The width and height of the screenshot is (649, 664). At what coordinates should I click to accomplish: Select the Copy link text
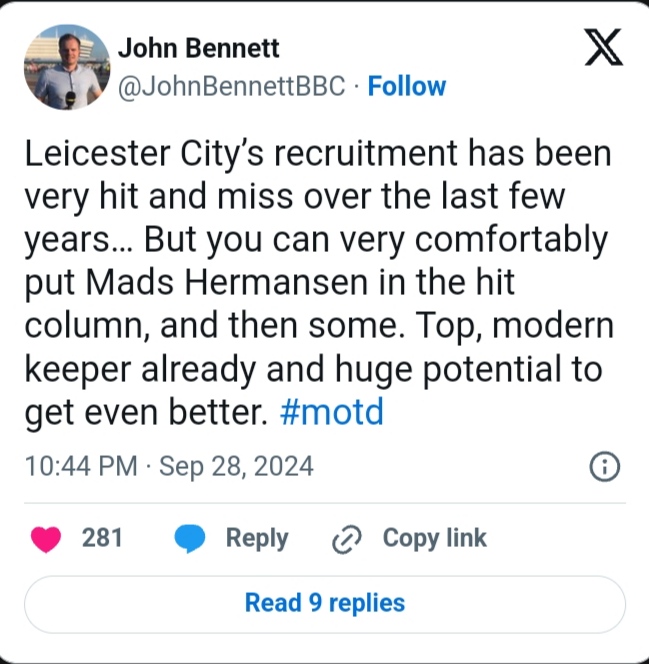click(434, 538)
